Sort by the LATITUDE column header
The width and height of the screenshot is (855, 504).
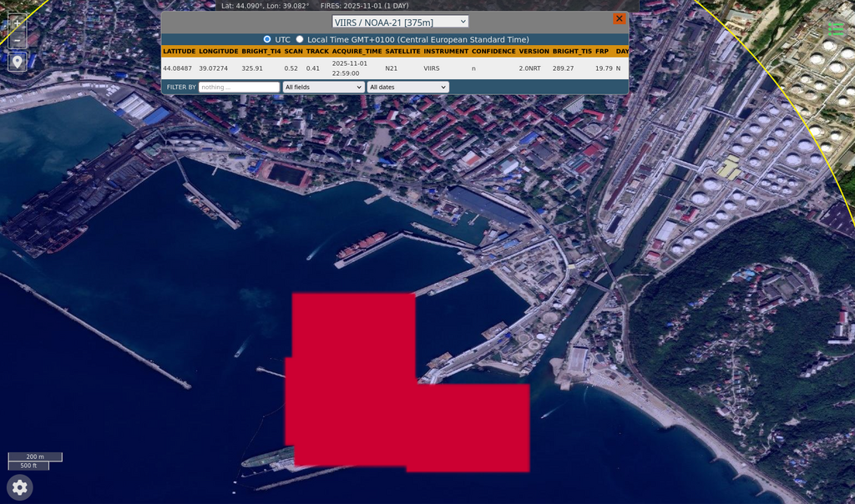click(179, 52)
